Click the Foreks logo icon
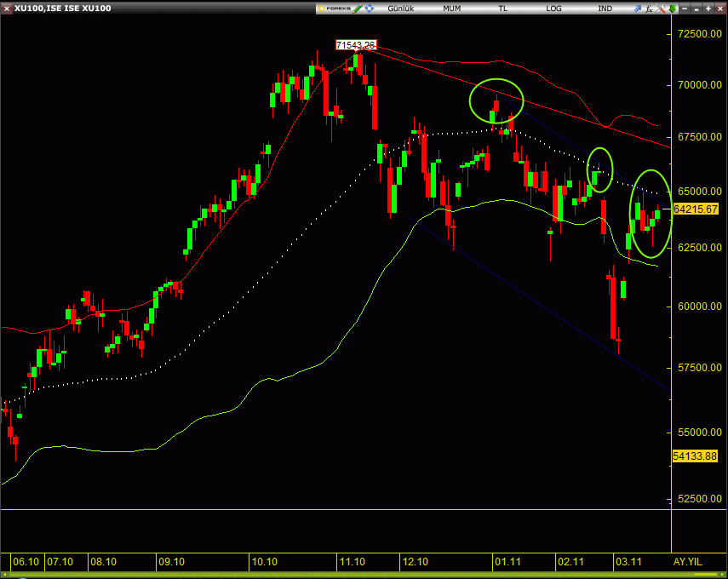The height and width of the screenshot is (579, 728). tap(335, 9)
